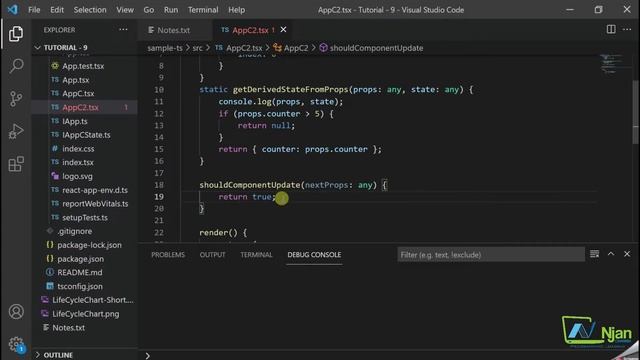Viewport: 640px width, 360px height.
Task: Open reportWebVitals.ts in the explorer
Action: pyautogui.click(x=95, y=204)
